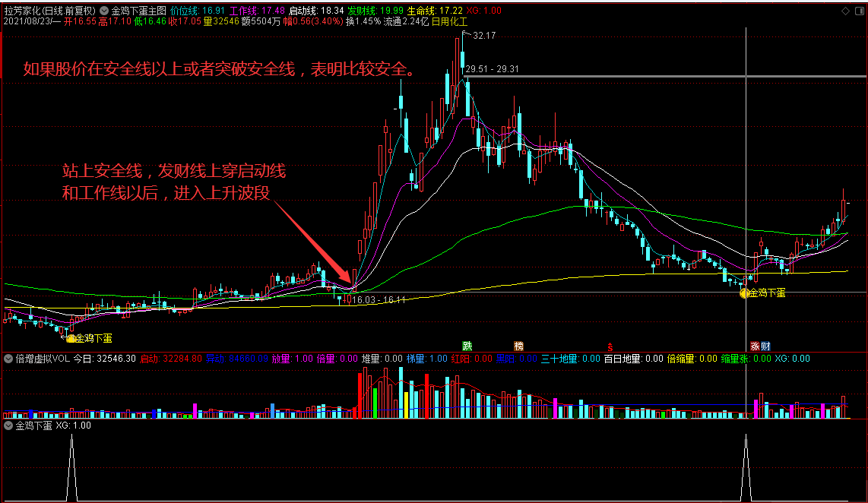Click the close price 收17.05
This screenshot has width=868, height=503.
185,21
